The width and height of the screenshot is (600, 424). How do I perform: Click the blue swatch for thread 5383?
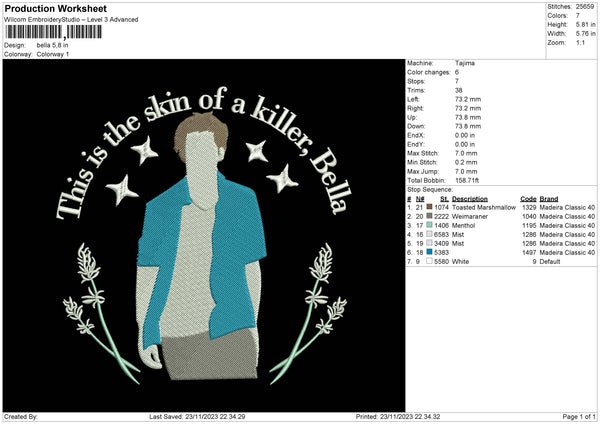click(429, 252)
